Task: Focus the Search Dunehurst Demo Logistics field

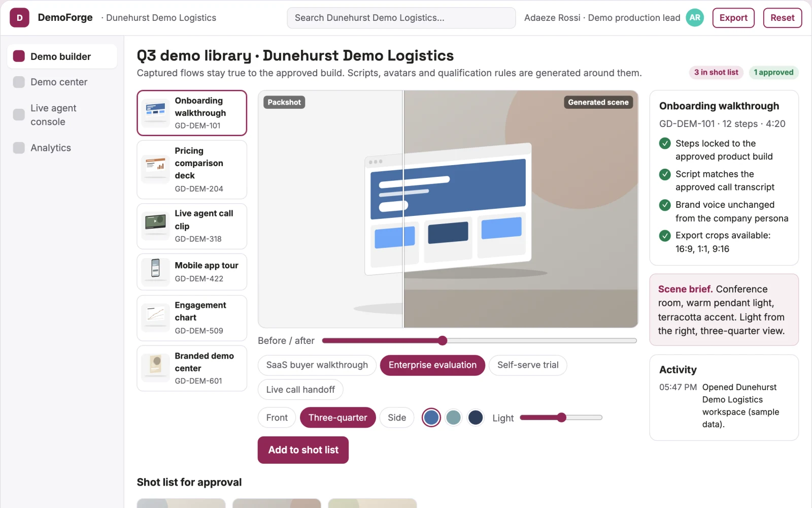Action: pos(401,18)
